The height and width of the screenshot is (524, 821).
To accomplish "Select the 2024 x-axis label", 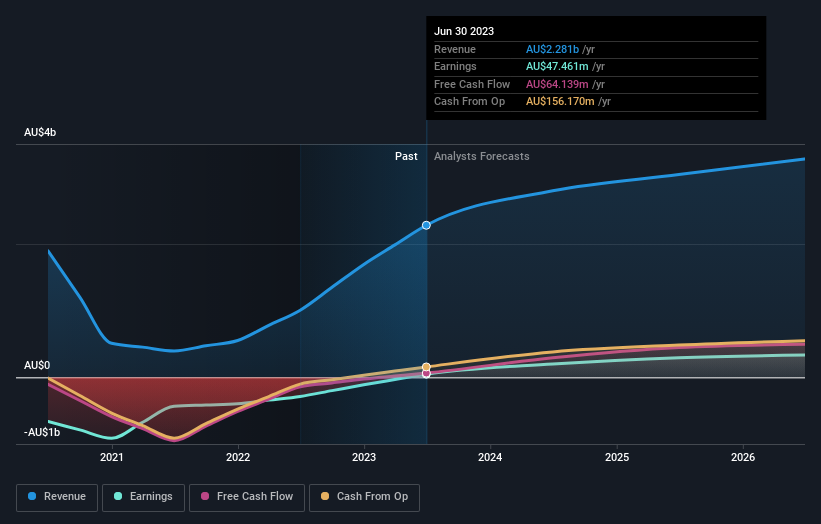I will coord(490,458).
